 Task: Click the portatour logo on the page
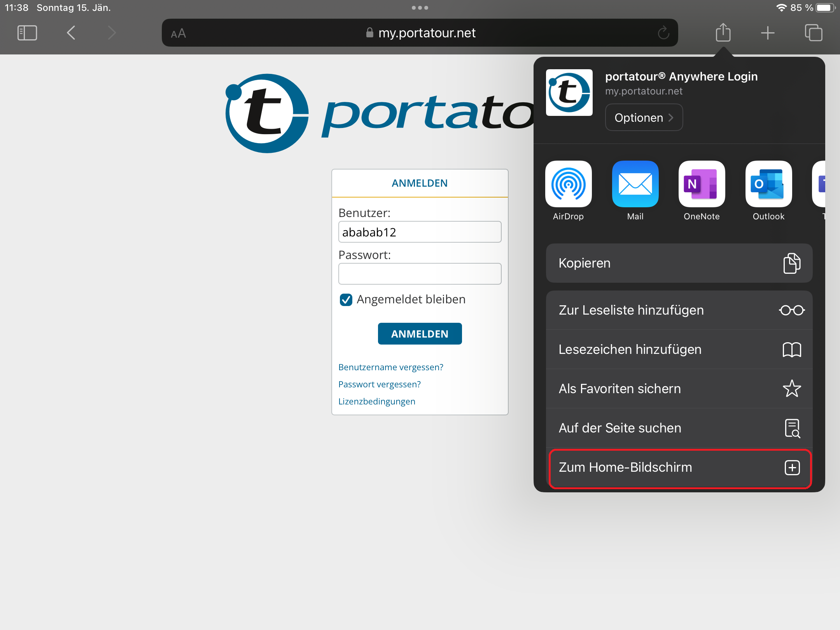coord(379,113)
